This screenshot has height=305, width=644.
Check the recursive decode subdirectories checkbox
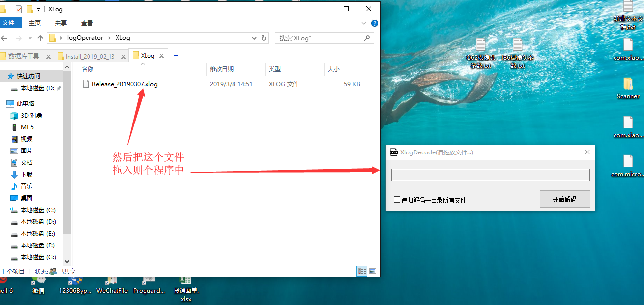point(397,200)
